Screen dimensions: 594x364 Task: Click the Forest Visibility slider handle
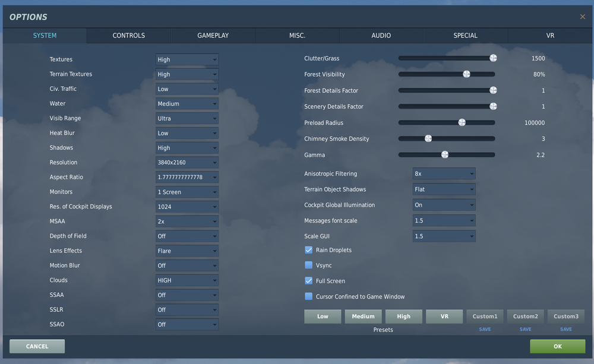pos(466,74)
